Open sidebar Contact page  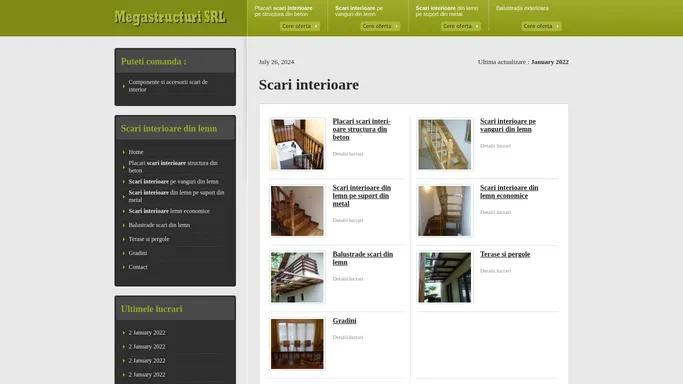138,267
